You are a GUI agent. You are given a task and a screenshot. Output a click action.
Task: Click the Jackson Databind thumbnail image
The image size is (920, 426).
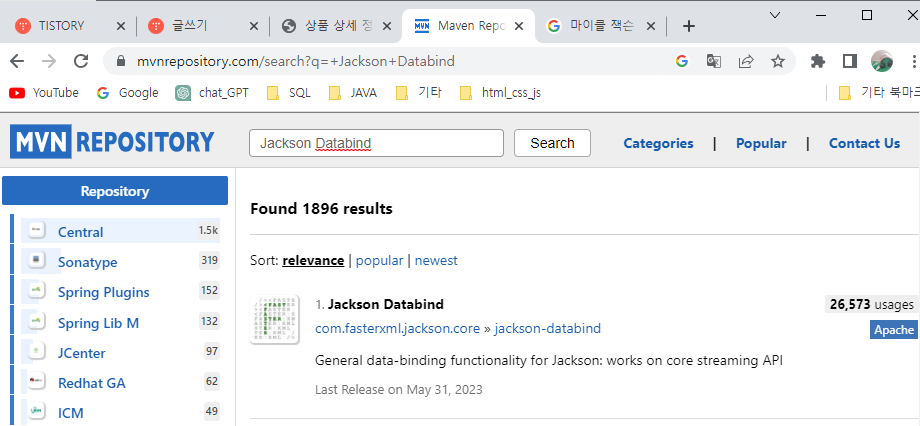[x=275, y=320]
